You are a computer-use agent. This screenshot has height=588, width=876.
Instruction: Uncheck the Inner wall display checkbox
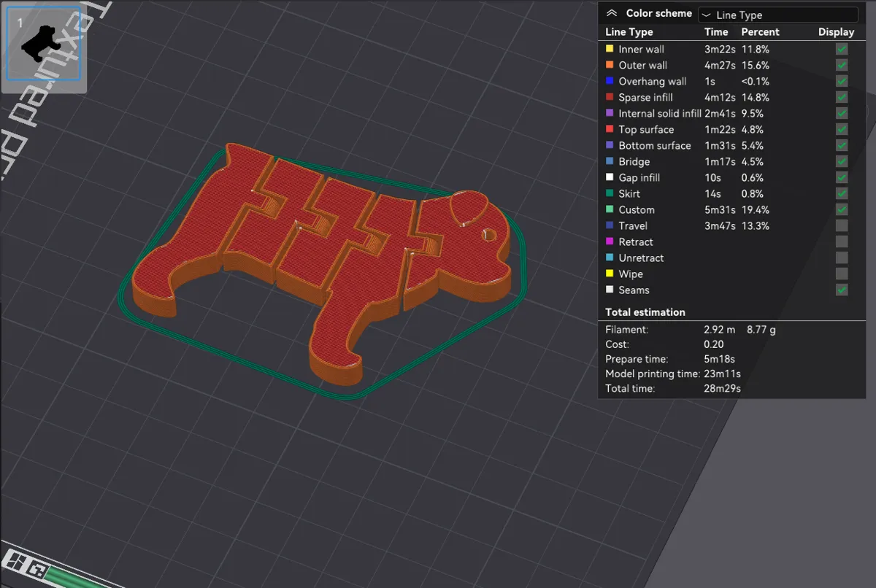point(842,49)
